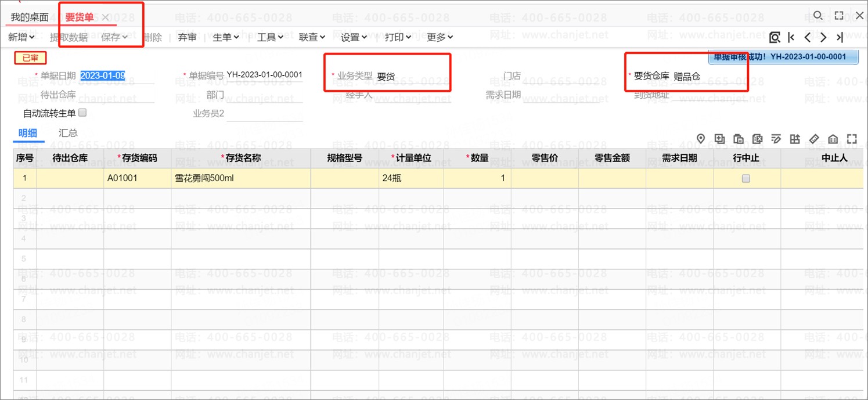
Task: Open 更多 dropdown menu
Action: click(440, 37)
